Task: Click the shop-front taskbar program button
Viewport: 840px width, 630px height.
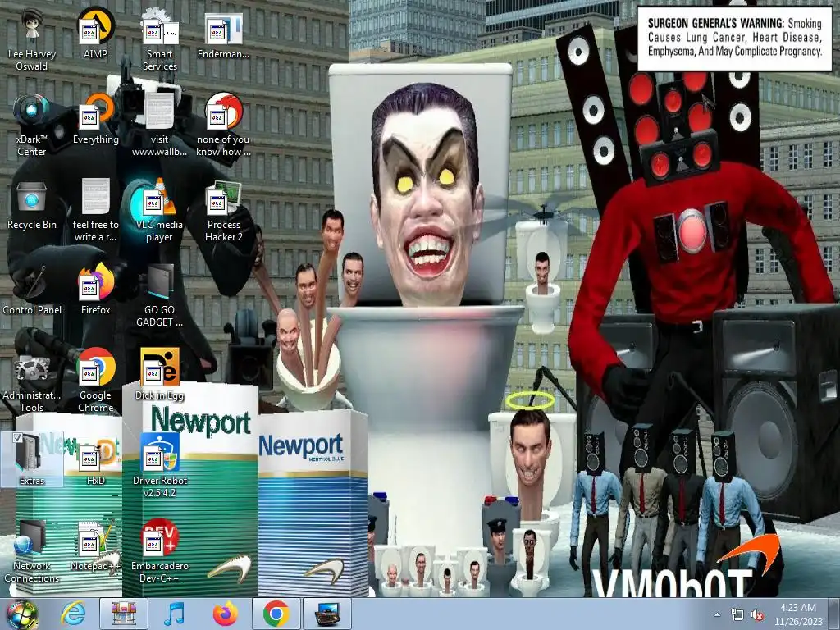Action: [124, 614]
